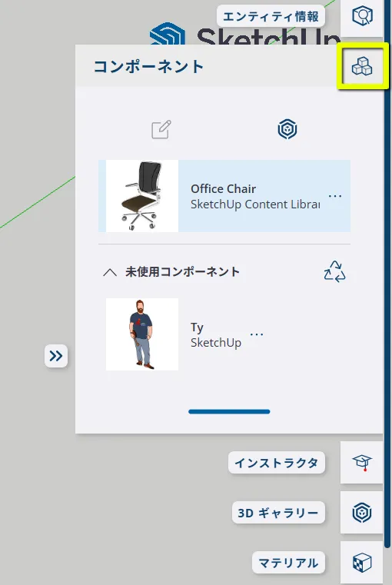The image size is (392, 585).
Task: Click the edit component pencil icon
Action: point(161,130)
